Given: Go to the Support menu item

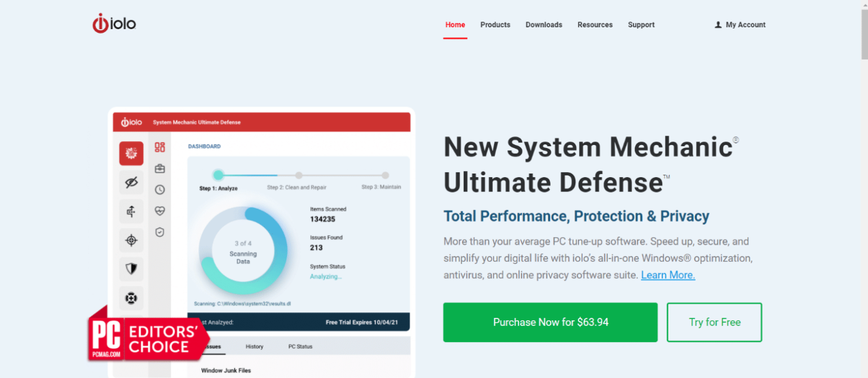Looking at the screenshot, I should tap(640, 25).
